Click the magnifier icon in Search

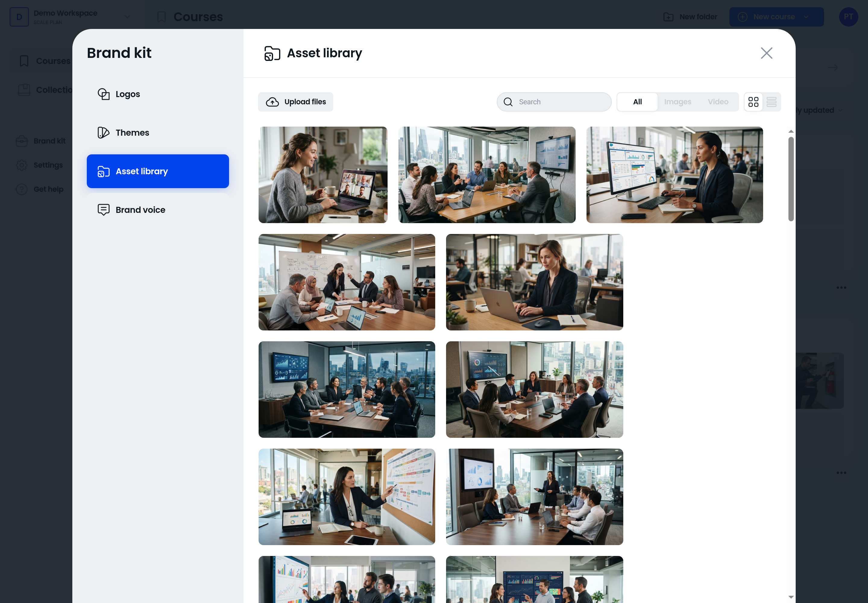(508, 102)
